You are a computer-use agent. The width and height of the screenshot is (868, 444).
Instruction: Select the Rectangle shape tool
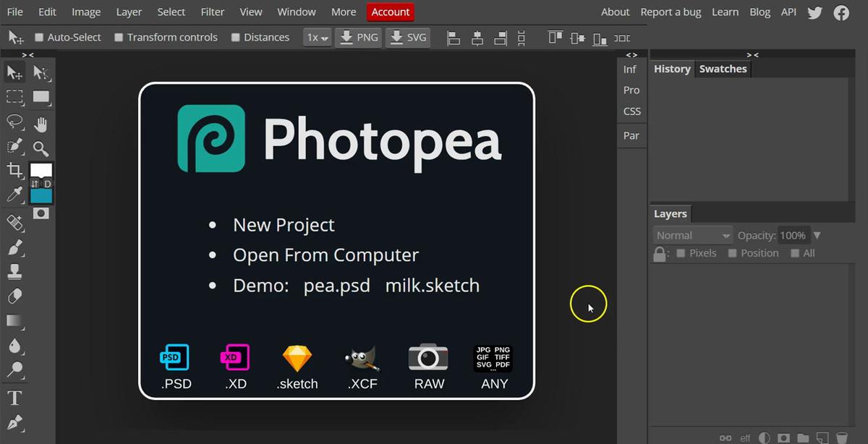point(41,96)
